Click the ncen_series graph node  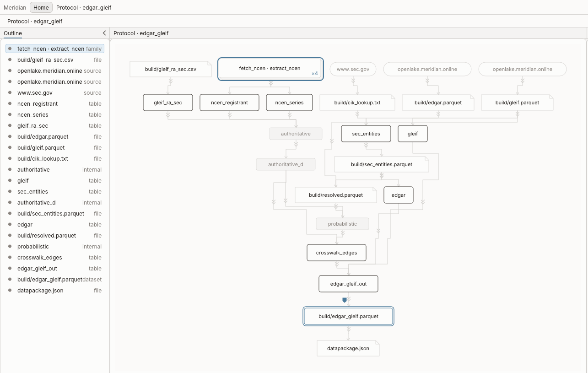pos(289,103)
